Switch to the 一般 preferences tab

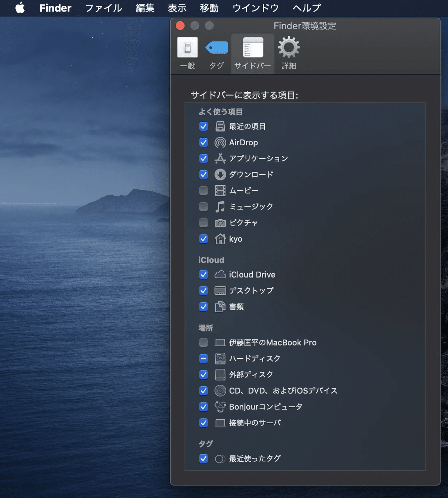click(x=187, y=53)
